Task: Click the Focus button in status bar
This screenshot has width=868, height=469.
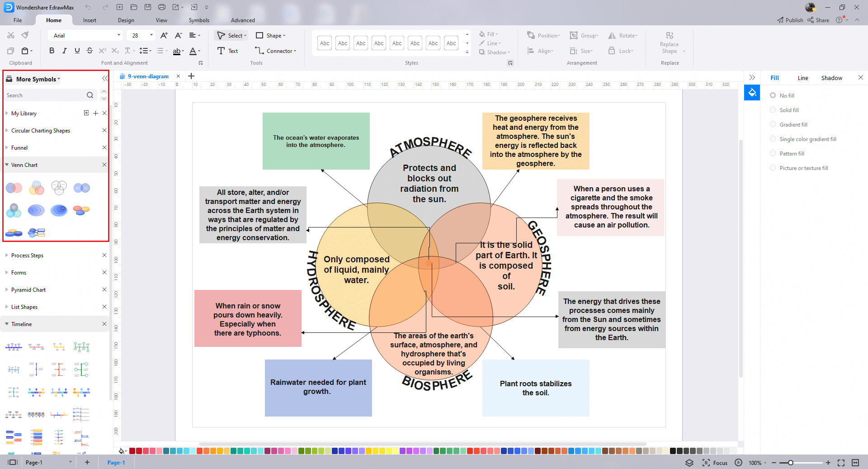Action: [x=714, y=463]
